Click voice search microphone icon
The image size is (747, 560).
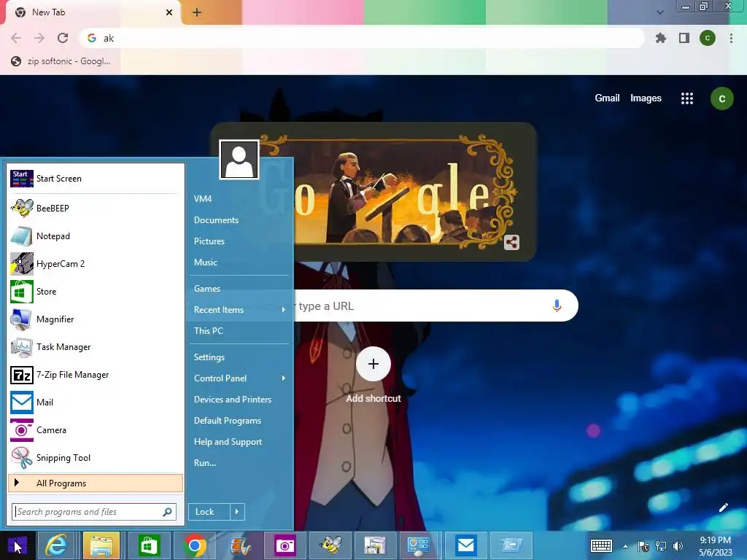557,306
